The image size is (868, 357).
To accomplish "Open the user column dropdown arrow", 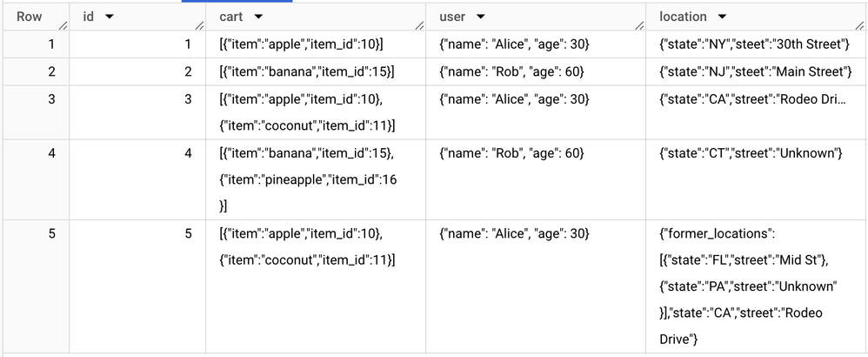I will [480, 17].
